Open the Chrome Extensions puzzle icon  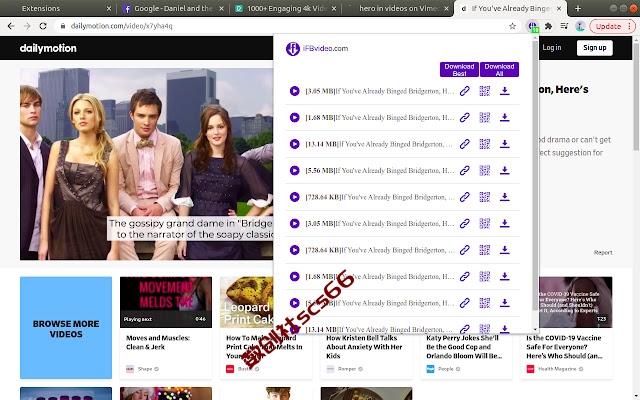pyautogui.click(x=549, y=26)
